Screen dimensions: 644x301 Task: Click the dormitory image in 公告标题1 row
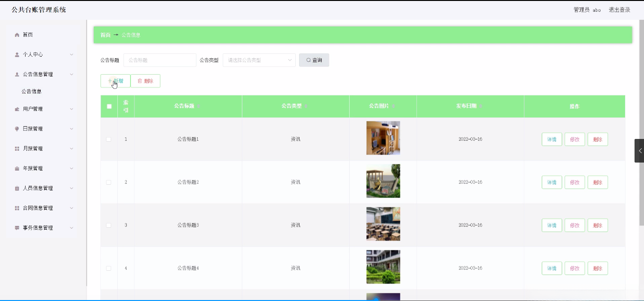coord(383,138)
